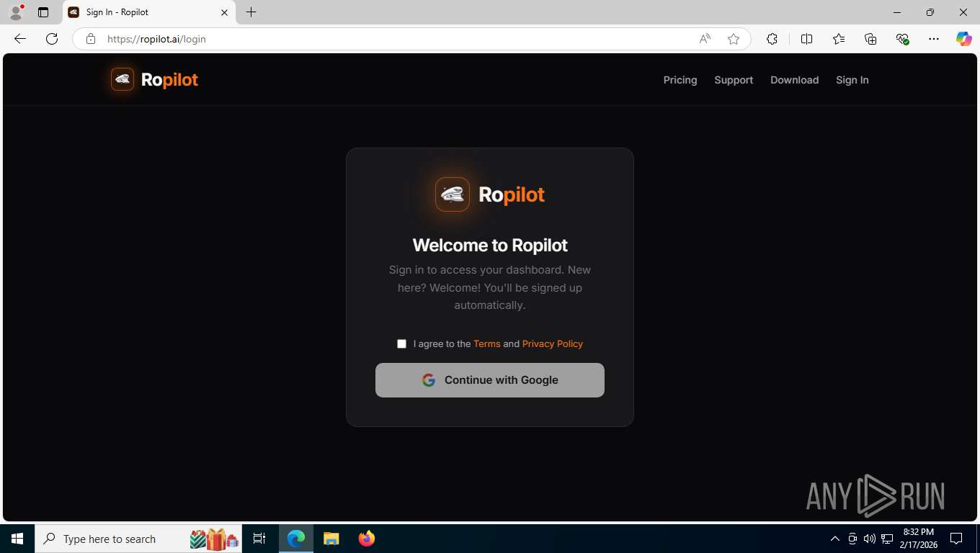Click the meet now camera tray icon
Viewport: 980px width, 553px height.
[x=852, y=539]
